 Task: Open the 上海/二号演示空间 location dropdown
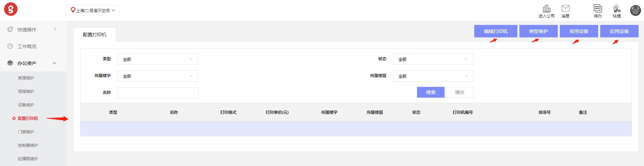[x=93, y=10]
